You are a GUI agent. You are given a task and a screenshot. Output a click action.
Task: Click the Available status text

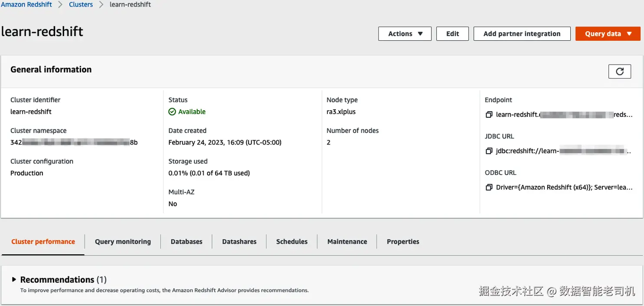pyautogui.click(x=192, y=112)
